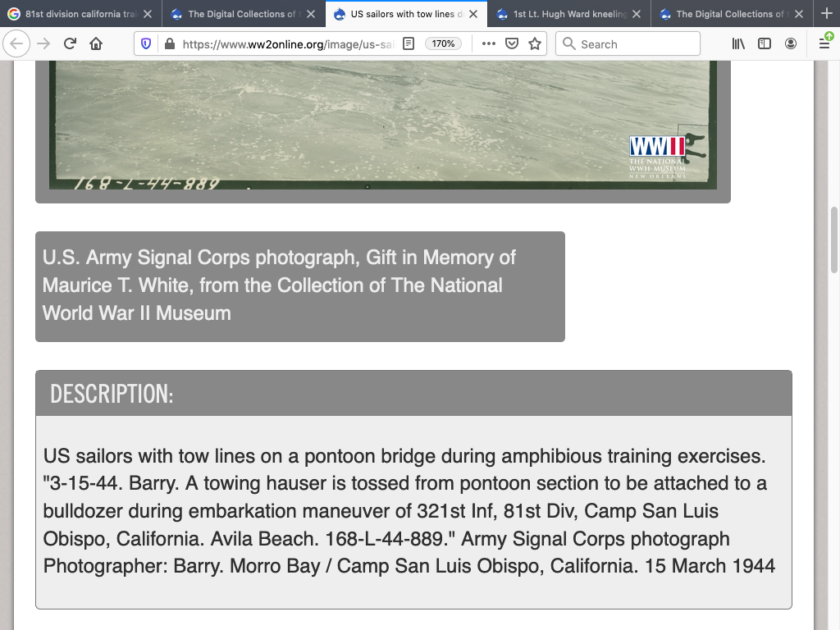The height and width of the screenshot is (630, 840).
Task: Switch to the '1st Lt. Hugh Ward kneeling' tab
Action: pos(564,14)
